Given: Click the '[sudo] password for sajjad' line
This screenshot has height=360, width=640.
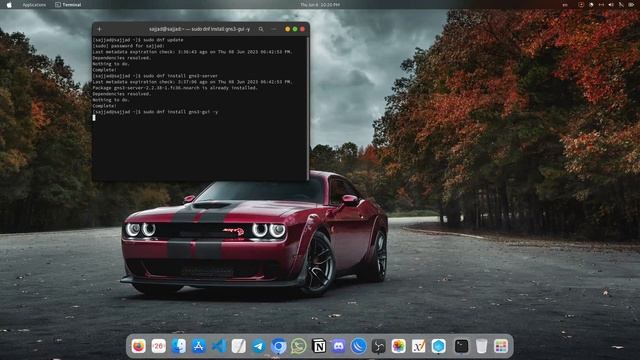Looking at the screenshot, I should pyautogui.click(x=129, y=46).
